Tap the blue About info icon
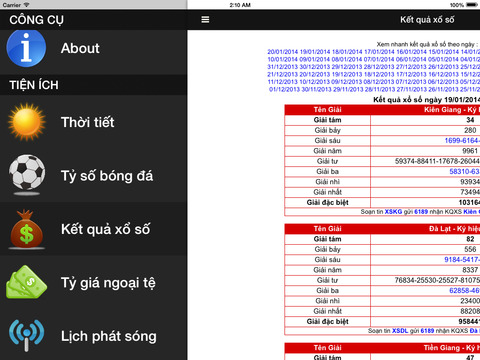The height and width of the screenshot is (360, 480). pyautogui.click(x=26, y=48)
